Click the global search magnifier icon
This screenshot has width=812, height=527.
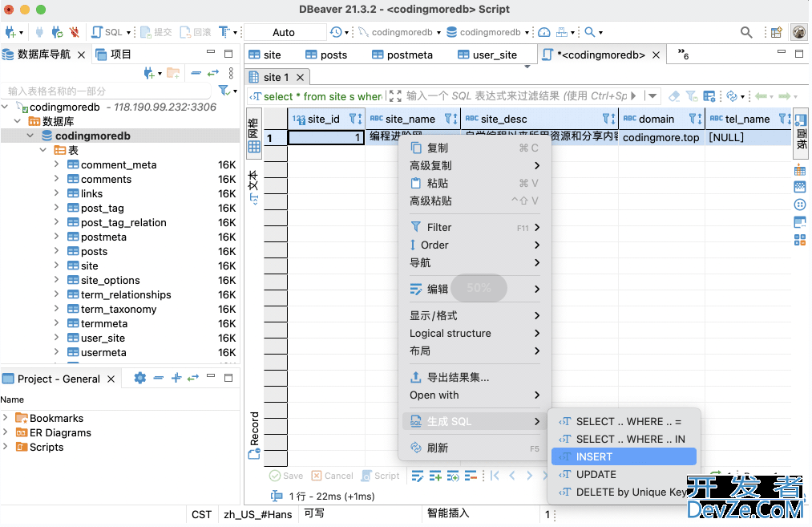point(746,32)
